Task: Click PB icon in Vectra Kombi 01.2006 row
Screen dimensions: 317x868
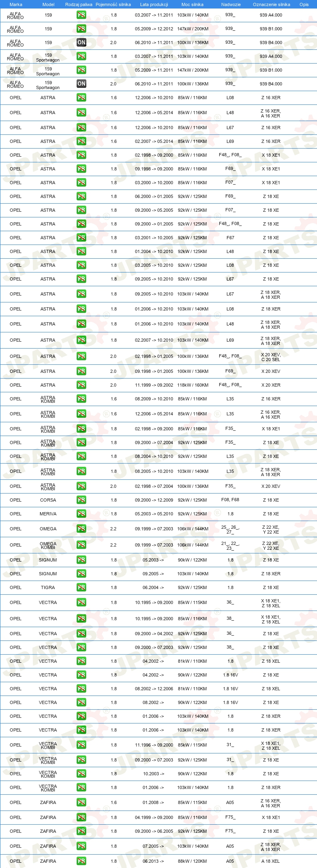Action: pyautogui.click(x=81, y=787)
